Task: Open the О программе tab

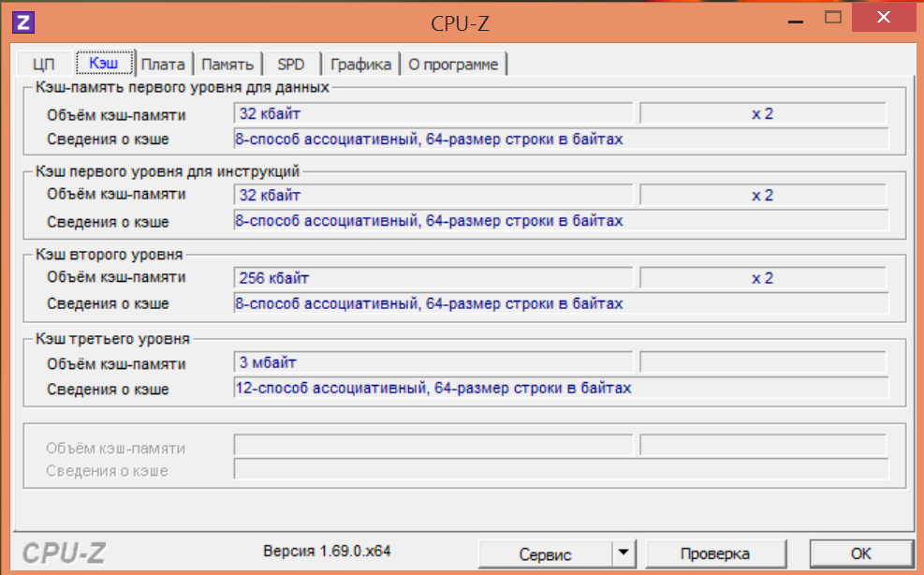Action: pyautogui.click(x=453, y=65)
